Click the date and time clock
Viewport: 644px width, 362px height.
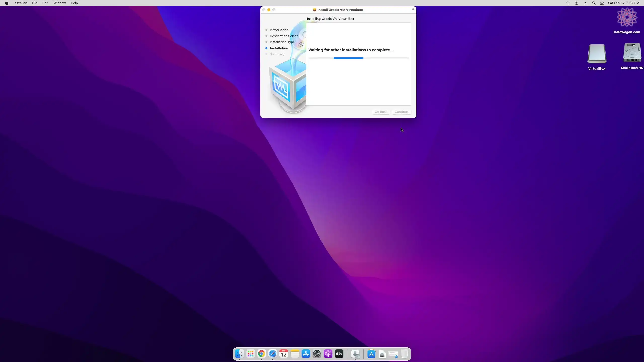click(x=623, y=3)
